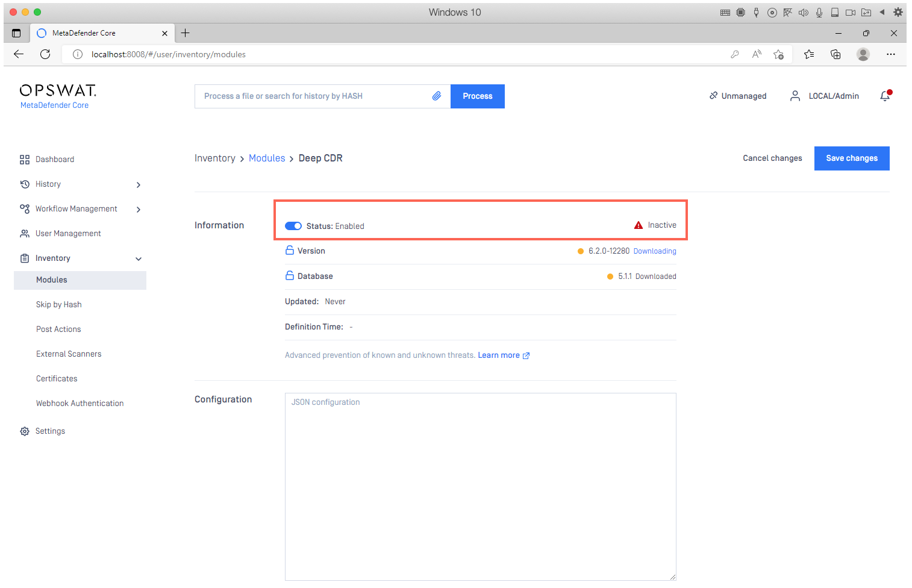Viewport: 912px width, 588px height.
Task: Click the History clock icon
Action: [25, 184]
